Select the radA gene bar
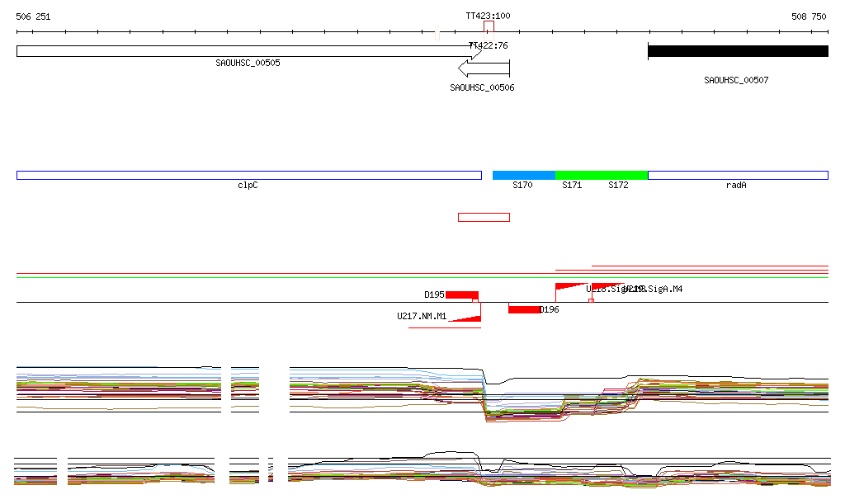 (x=738, y=175)
